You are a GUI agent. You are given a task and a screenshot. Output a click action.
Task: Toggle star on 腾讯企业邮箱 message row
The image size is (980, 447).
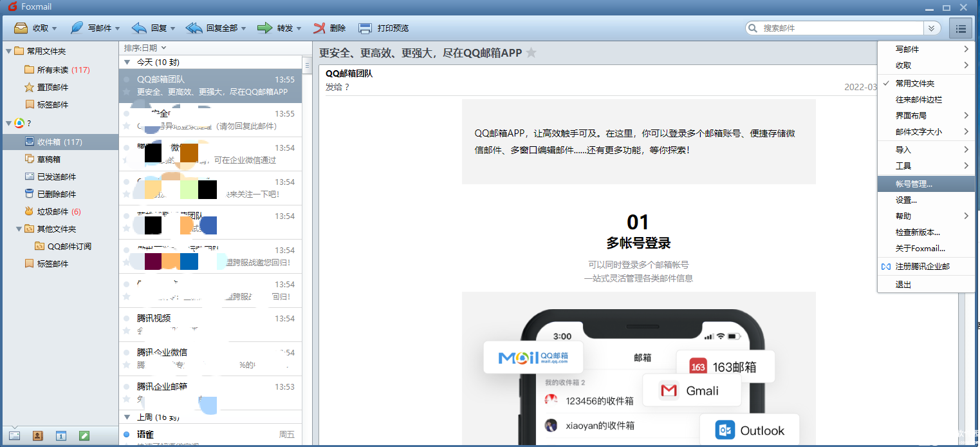[x=127, y=399]
